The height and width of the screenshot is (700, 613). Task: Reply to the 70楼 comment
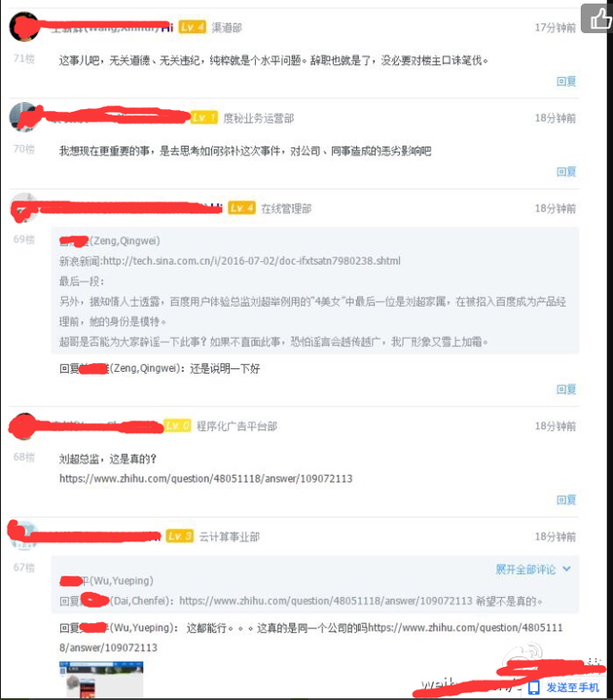point(566,172)
